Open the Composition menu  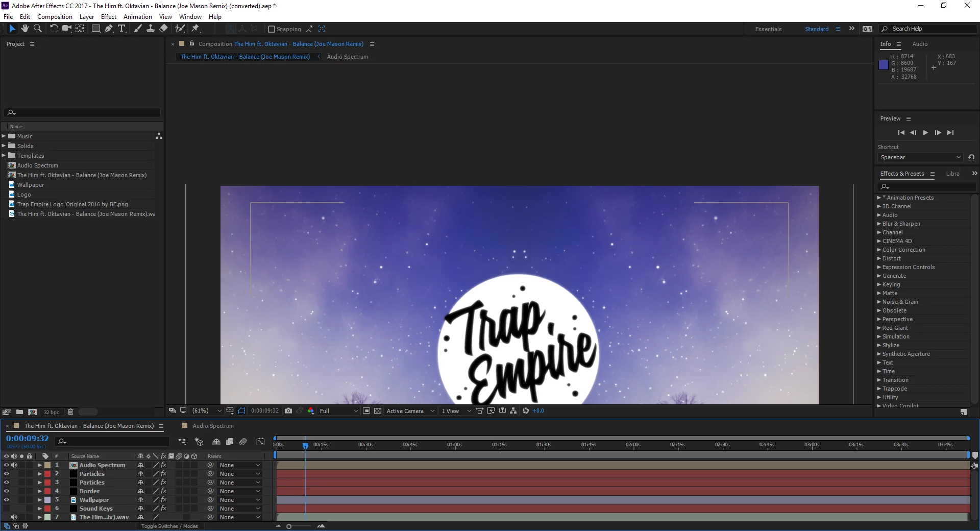(x=55, y=17)
